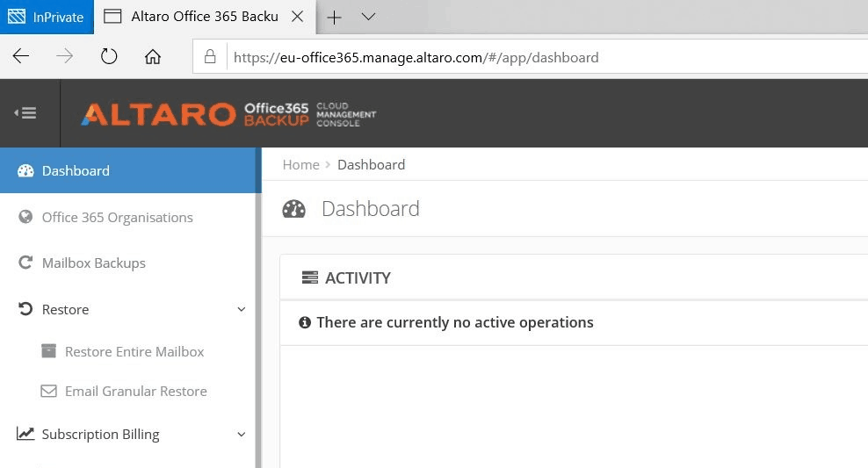
Task: Open Email Granular Restore
Action: pyautogui.click(x=135, y=391)
